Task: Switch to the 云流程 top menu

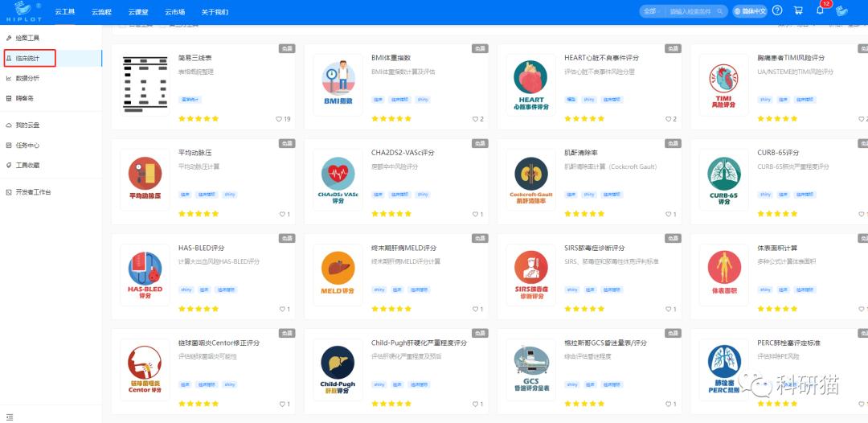Action: coord(101,12)
